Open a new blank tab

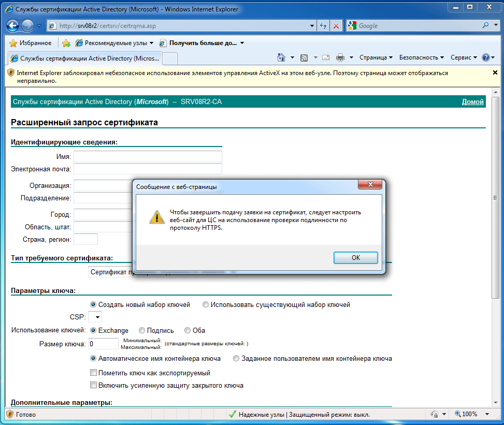click(x=170, y=59)
